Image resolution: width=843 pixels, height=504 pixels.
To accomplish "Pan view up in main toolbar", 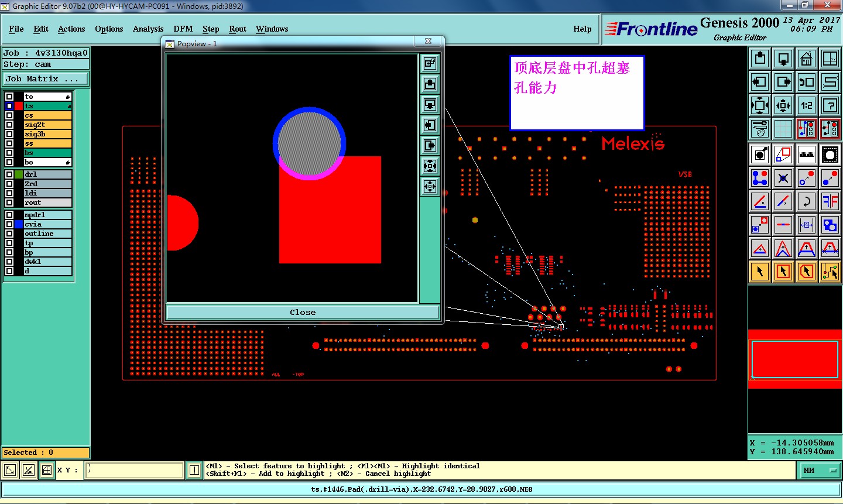I will [760, 59].
